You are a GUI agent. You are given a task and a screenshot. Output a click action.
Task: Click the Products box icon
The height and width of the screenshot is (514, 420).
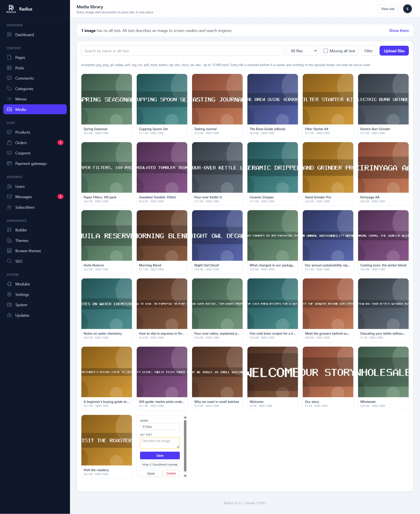tap(9, 132)
